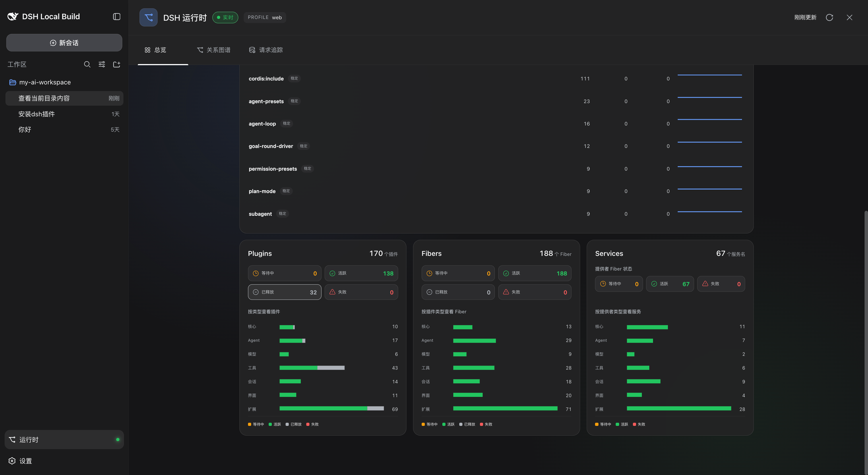Viewport: 868px width, 475px height.
Task: Click Services 核心 row with 11
Action: tap(670, 327)
